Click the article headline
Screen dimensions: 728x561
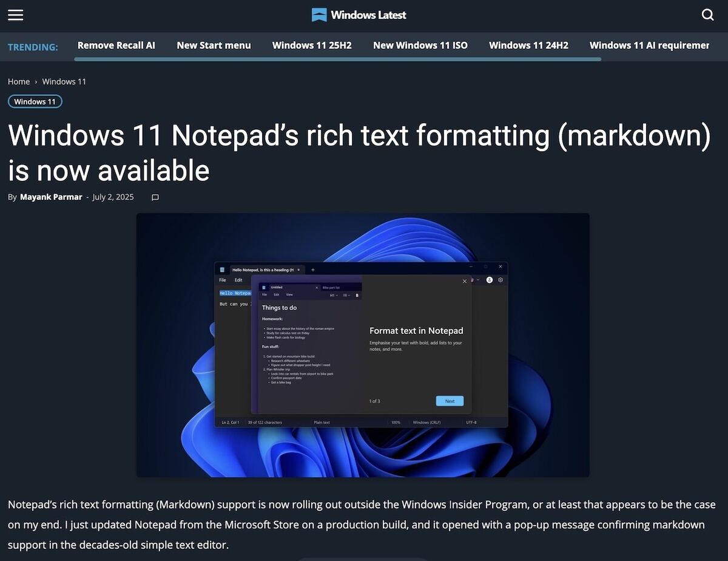click(359, 152)
